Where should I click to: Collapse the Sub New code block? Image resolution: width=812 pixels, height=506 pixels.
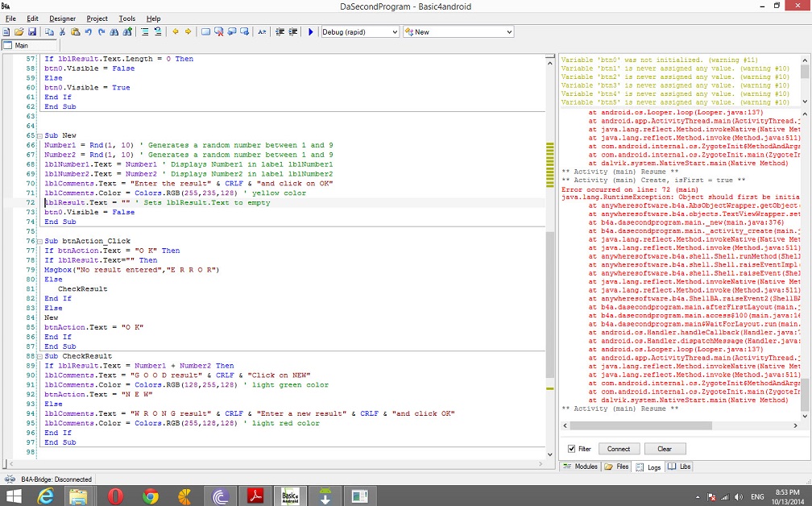pos(40,136)
